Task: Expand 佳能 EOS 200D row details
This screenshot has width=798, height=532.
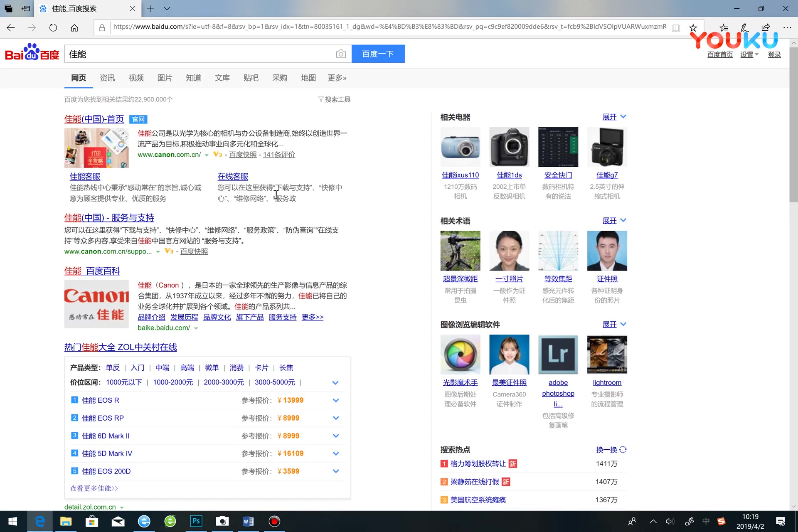Action: (336, 471)
